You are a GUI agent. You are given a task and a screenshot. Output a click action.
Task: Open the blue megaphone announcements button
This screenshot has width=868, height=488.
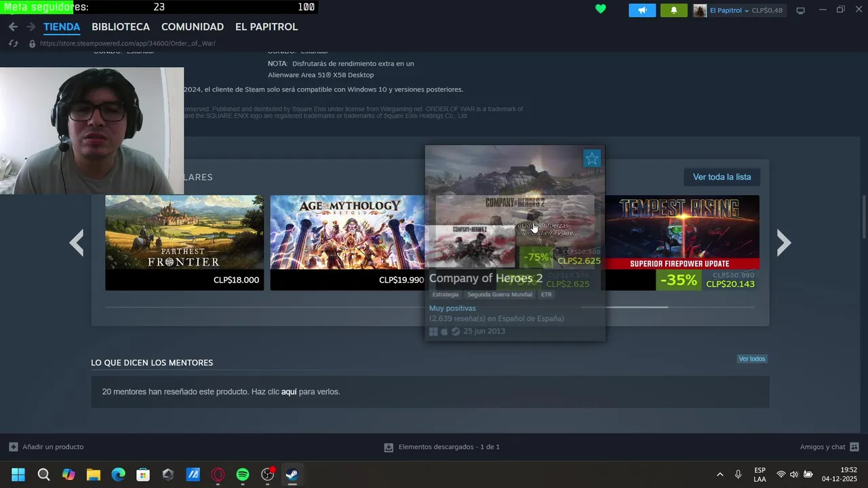pyautogui.click(x=642, y=10)
